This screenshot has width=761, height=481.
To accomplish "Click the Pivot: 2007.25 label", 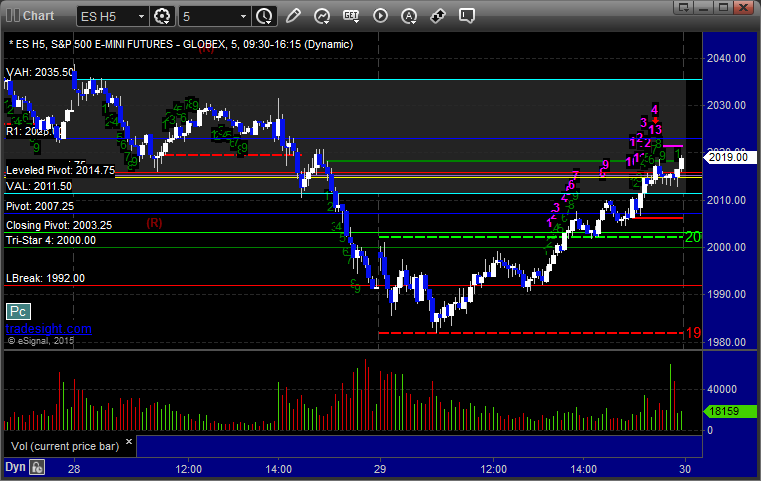I will 40,206.
